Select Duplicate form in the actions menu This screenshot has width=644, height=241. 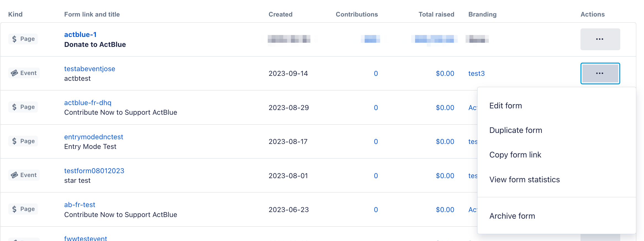(516, 130)
